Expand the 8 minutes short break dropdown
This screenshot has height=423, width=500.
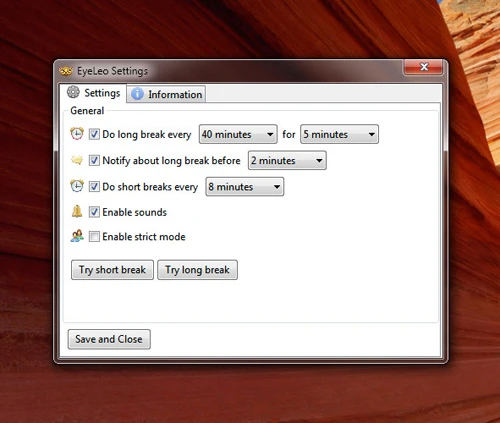click(245, 187)
